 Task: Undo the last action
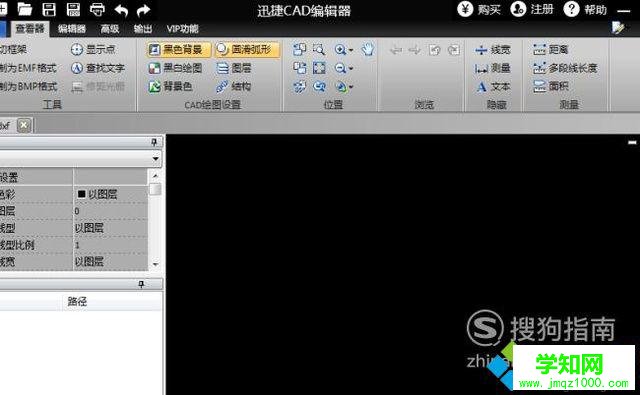tap(121, 10)
